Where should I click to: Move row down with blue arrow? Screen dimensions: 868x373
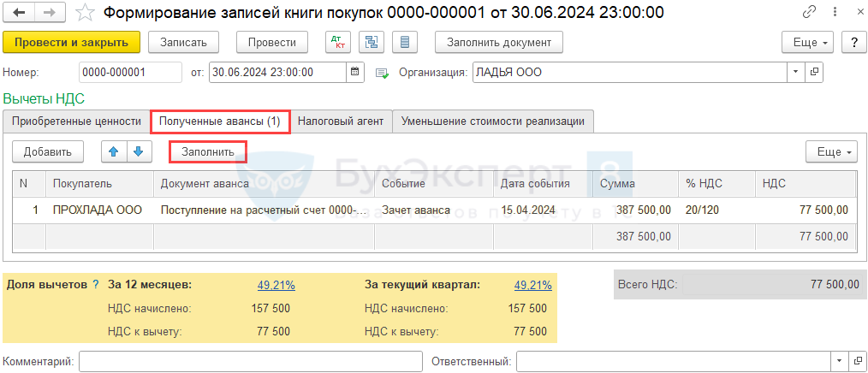pos(139,151)
